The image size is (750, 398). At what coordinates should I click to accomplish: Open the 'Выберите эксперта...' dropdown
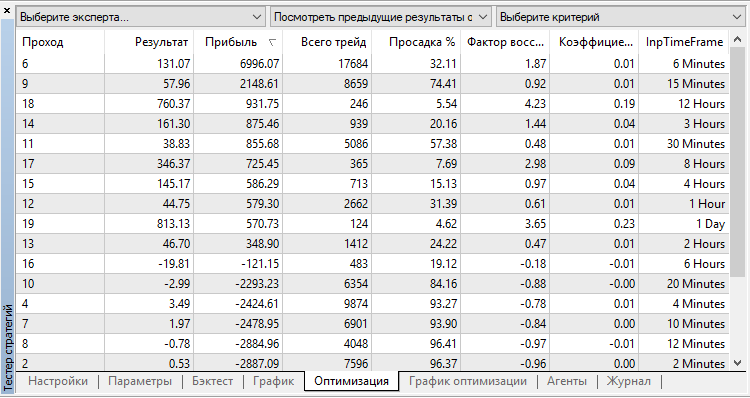[x=141, y=17]
